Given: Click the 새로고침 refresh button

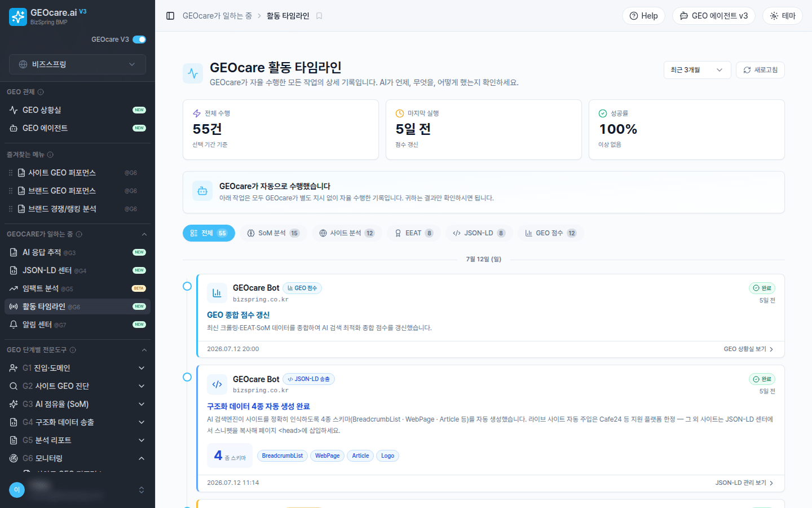Looking at the screenshot, I should (x=760, y=70).
